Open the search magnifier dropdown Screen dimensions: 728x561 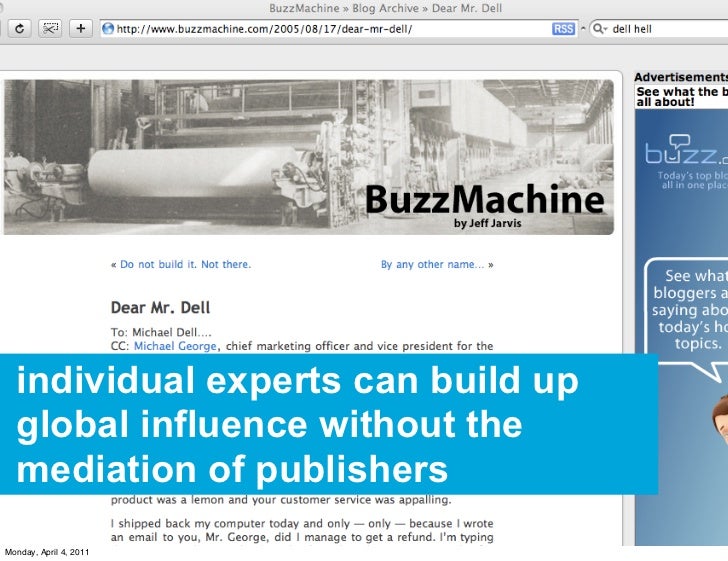[599, 29]
